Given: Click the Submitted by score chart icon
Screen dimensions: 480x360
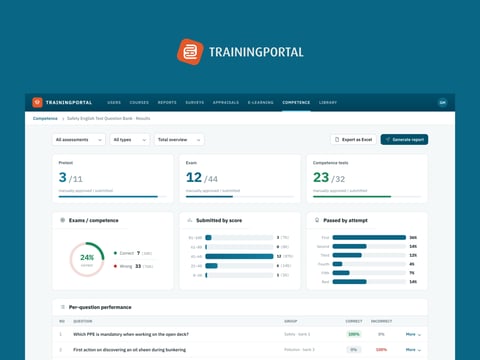Looking at the screenshot, I should point(190,220).
